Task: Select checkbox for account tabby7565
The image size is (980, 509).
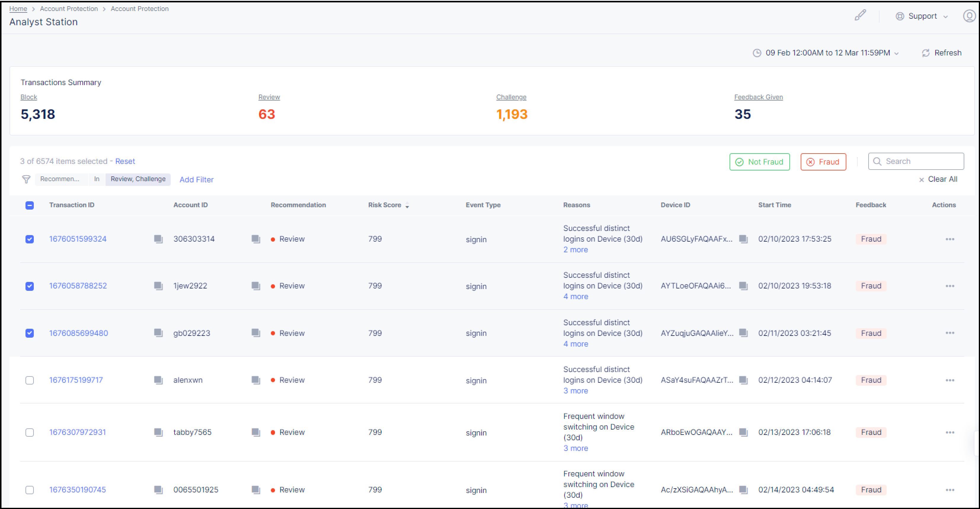Action: pos(30,433)
